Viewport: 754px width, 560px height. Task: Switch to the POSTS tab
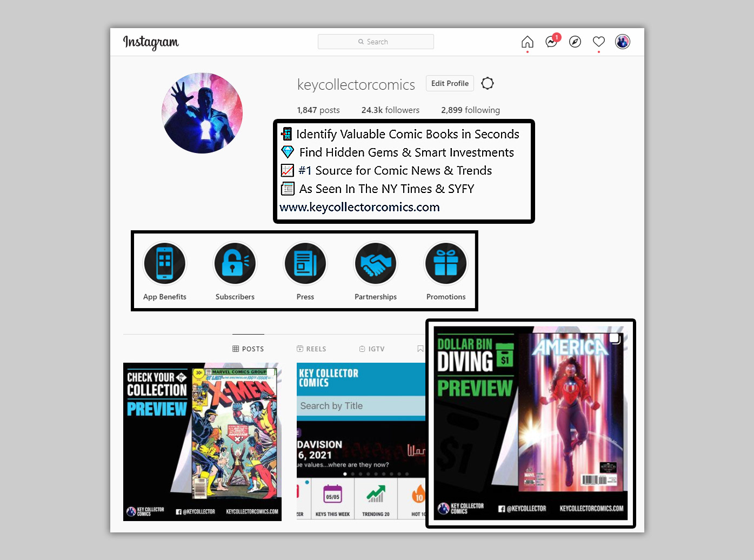coord(248,349)
